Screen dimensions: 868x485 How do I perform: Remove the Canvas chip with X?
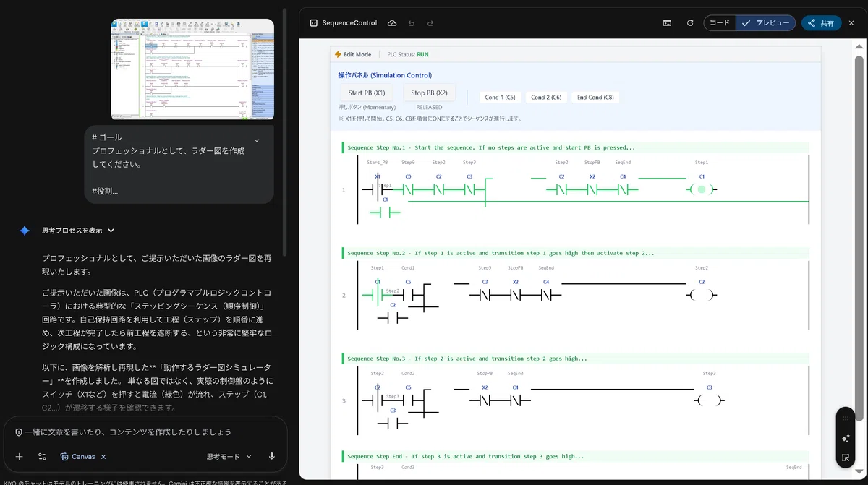[x=103, y=457]
